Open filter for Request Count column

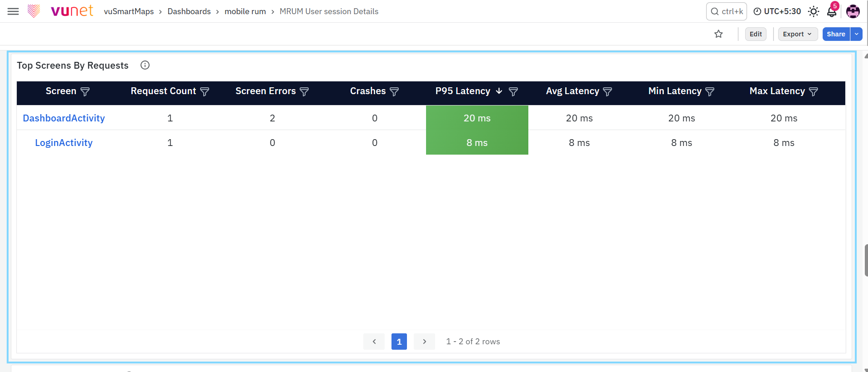click(205, 91)
